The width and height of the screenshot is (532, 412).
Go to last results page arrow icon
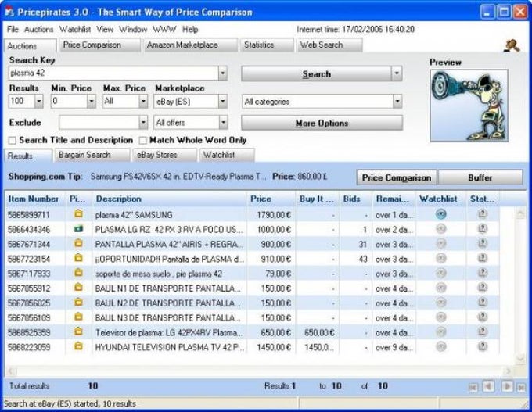pos(522,386)
